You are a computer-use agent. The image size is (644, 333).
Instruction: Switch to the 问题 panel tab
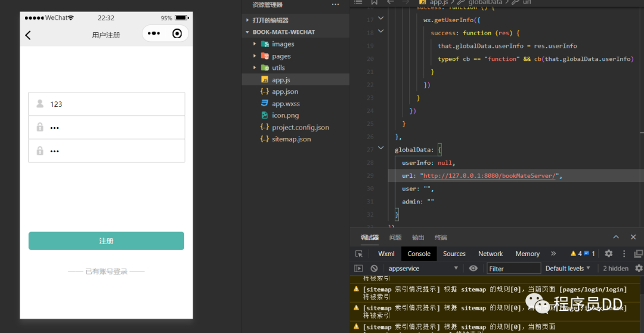395,238
